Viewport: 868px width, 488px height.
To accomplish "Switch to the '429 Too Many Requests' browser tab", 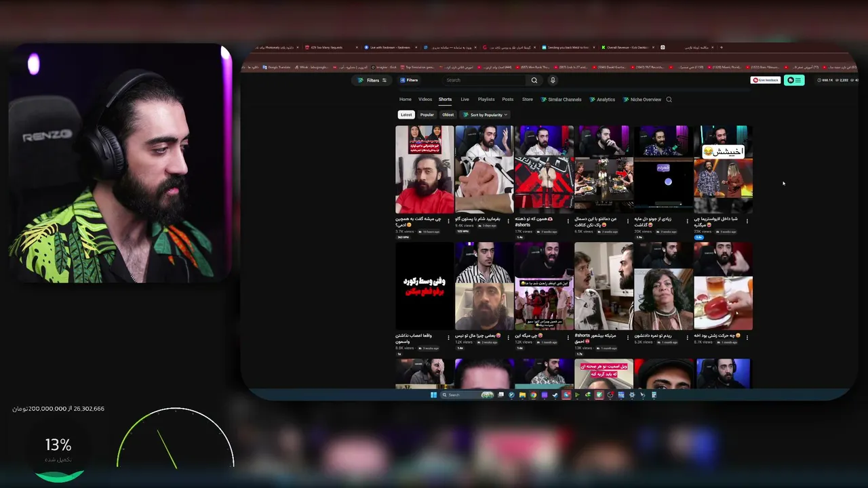I will [x=332, y=47].
